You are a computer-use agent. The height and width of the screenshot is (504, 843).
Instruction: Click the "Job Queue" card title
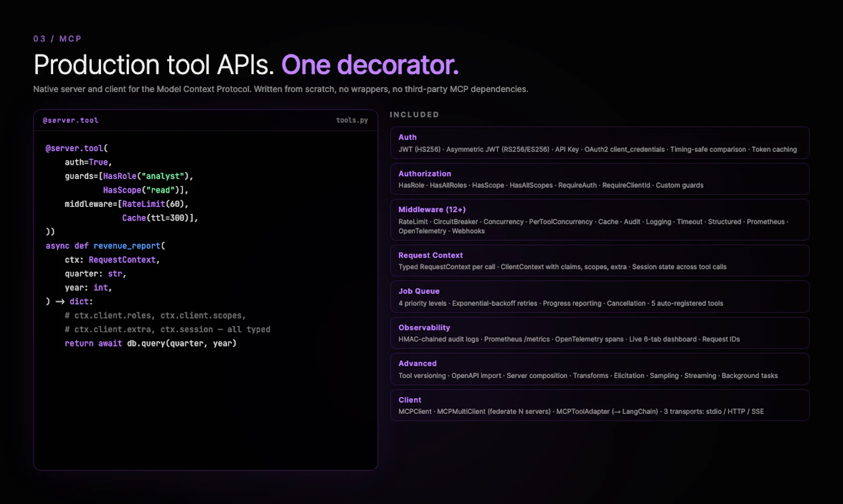click(x=419, y=291)
